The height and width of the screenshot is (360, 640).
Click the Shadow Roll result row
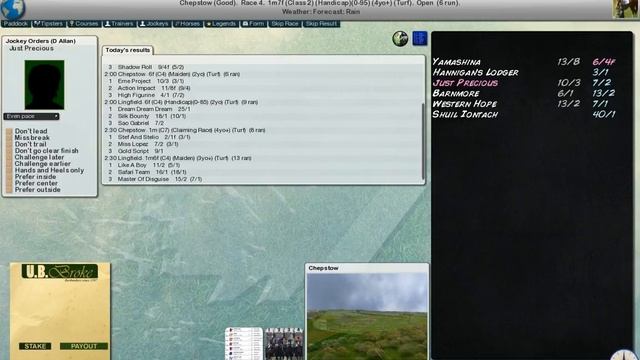[263, 67]
